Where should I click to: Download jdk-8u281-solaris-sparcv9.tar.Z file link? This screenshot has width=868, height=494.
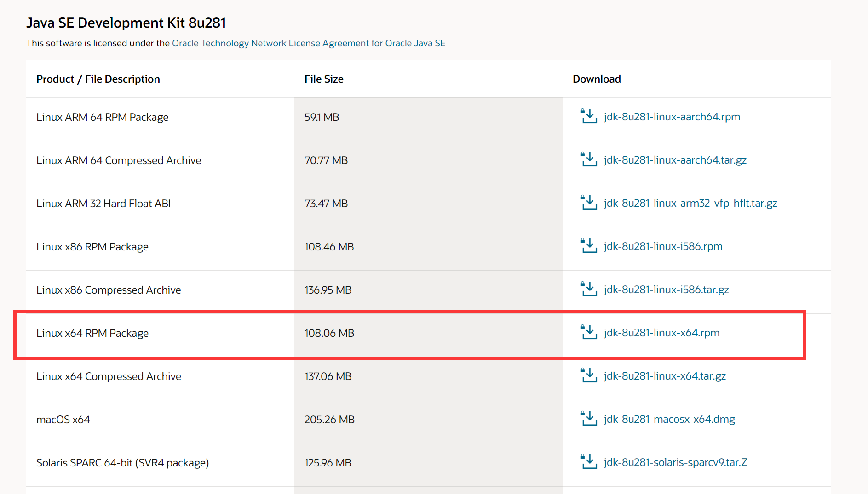pos(676,462)
